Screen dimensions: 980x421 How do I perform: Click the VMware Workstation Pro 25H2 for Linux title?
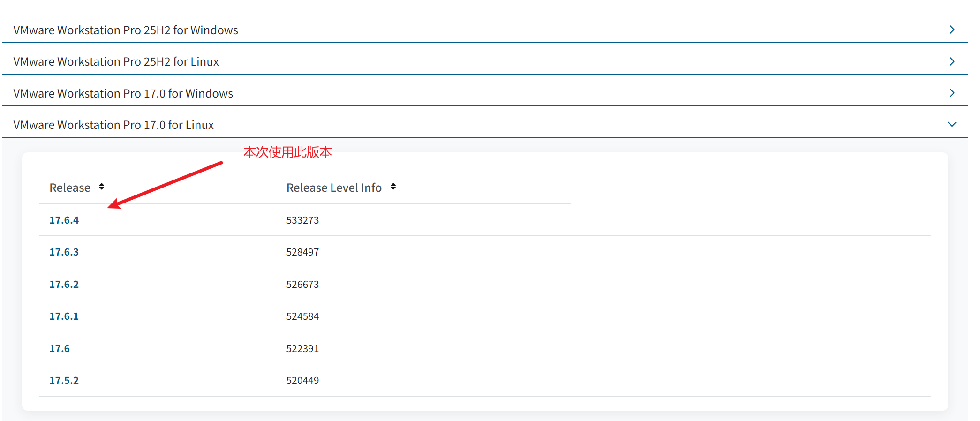[116, 61]
